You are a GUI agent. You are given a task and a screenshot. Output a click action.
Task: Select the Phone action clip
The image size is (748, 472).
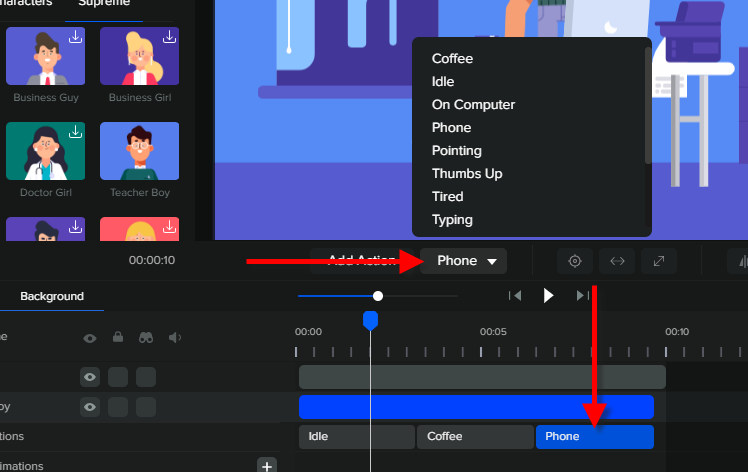tap(595, 437)
